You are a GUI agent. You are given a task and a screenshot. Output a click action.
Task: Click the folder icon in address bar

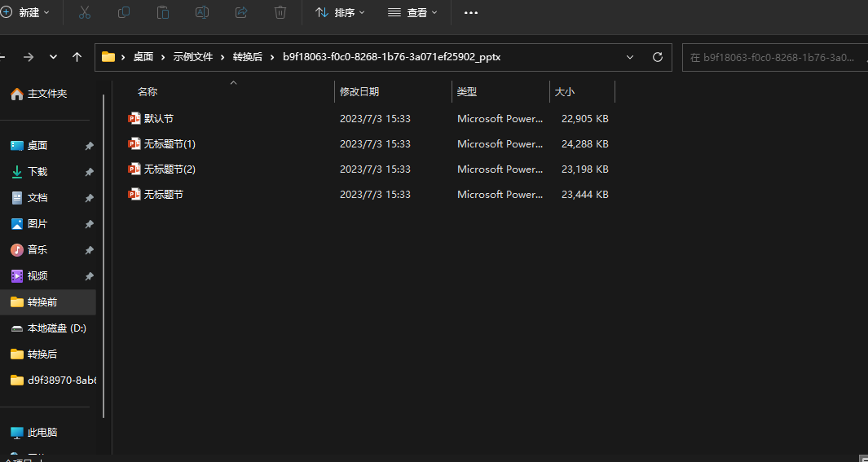(x=108, y=57)
